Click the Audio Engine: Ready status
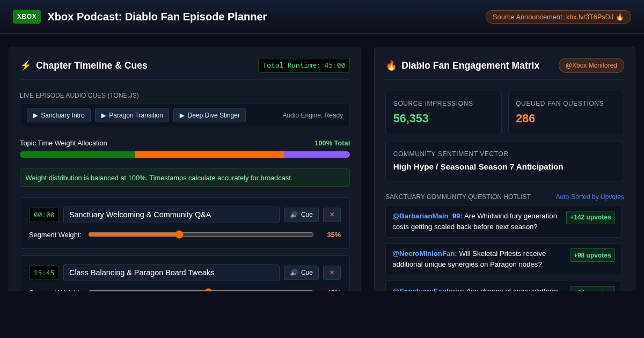Image resolution: width=644 pixels, height=338 pixels. [312, 115]
